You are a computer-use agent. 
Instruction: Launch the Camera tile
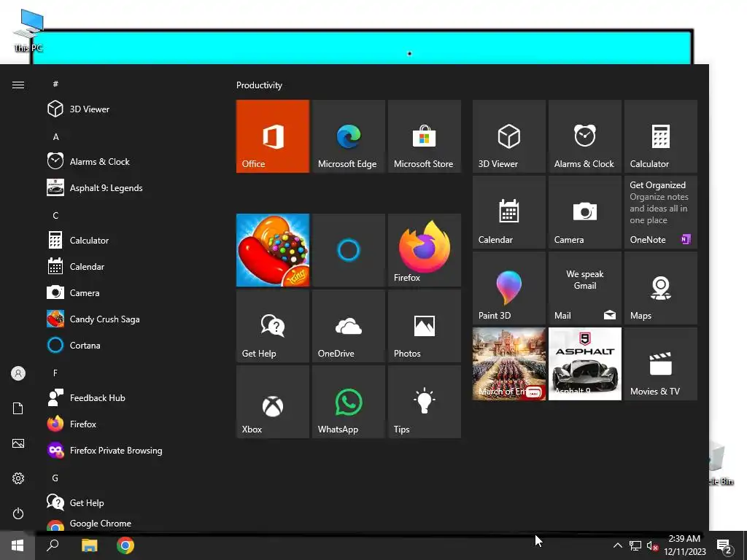(x=584, y=212)
